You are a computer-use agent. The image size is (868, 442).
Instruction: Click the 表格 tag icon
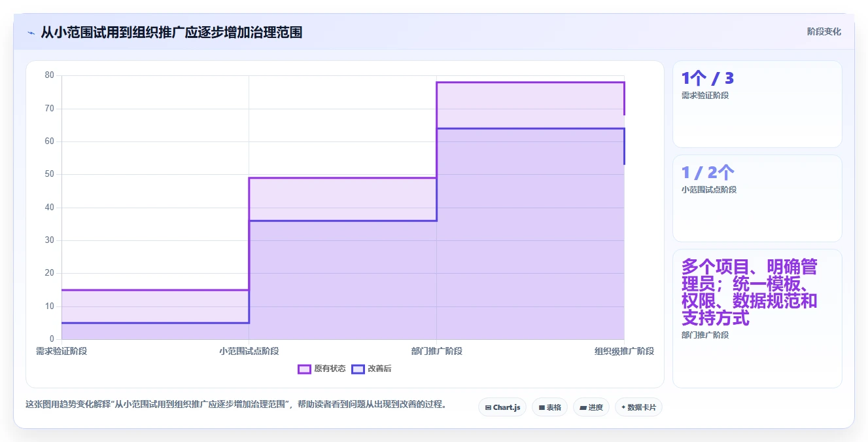point(542,407)
